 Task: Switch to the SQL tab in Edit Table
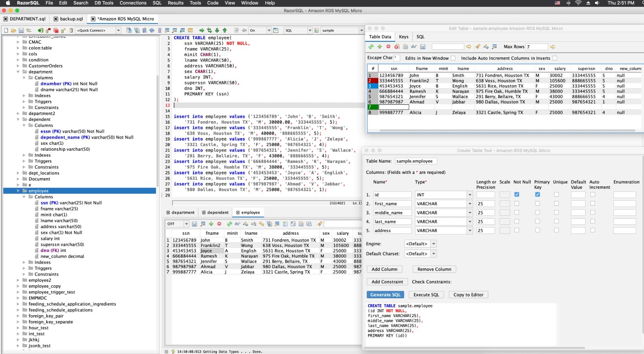coord(420,36)
